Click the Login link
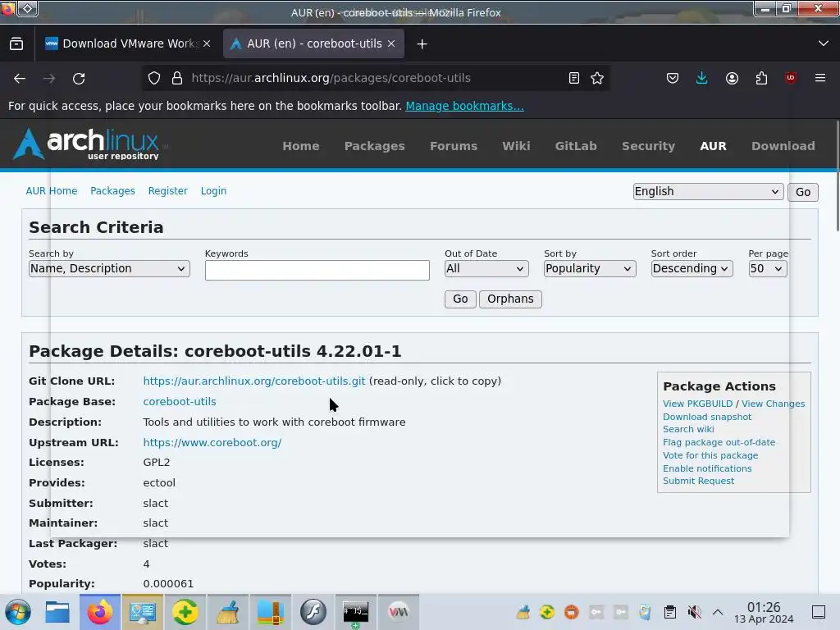Image resolution: width=840 pixels, height=630 pixels. (214, 190)
